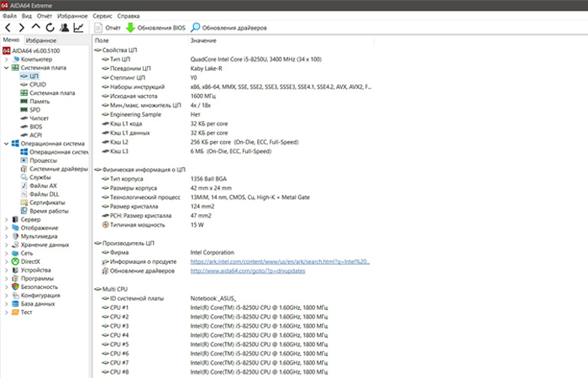Open the Избранное menu in menu bar
Image resolution: width=588 pixels, height=378 pixels.
pyautogui.click(x=72, y=16)
